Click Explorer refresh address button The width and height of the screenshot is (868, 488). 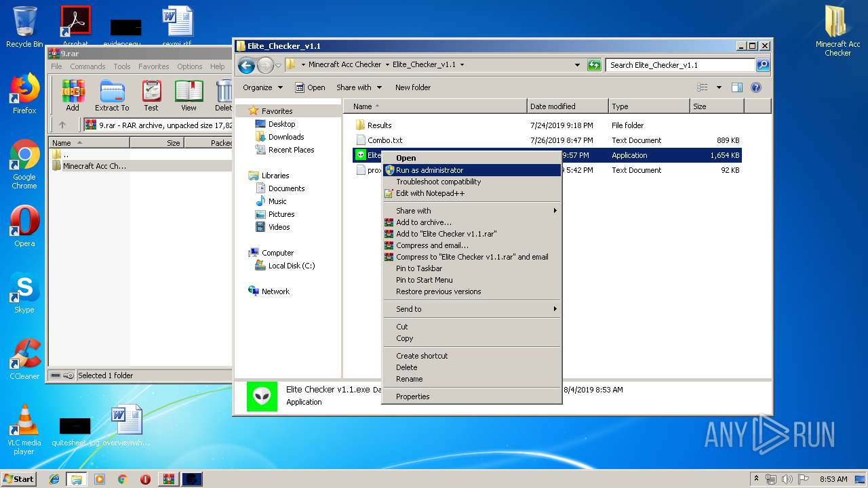(594, 65)
